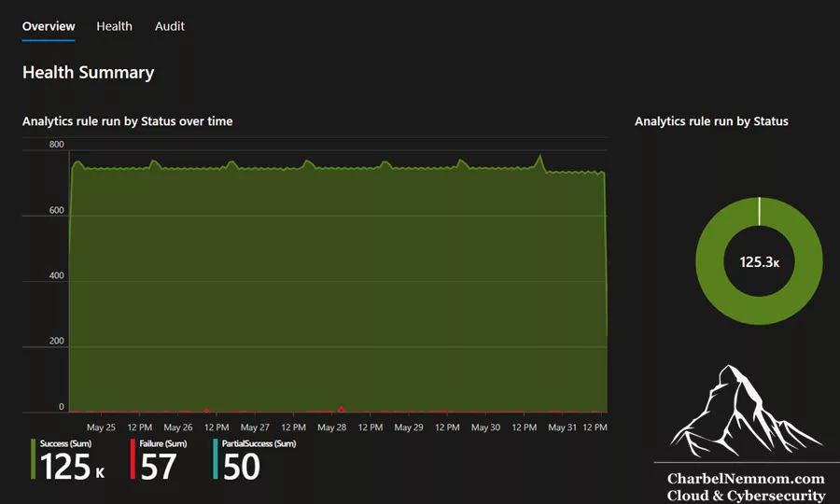
Task: Click the red failure spike near May 28
Action: pyautogui.click(x=342, y=409)
